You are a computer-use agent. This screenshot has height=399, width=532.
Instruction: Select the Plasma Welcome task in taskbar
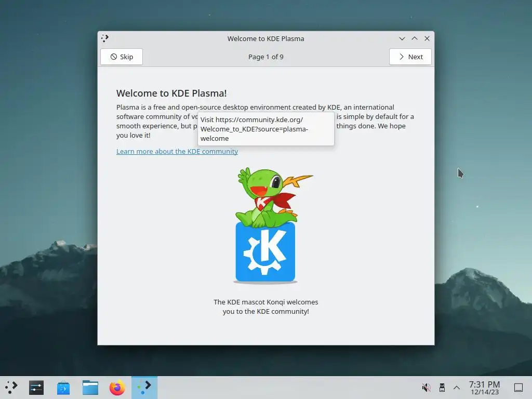[x=144, y=388]
